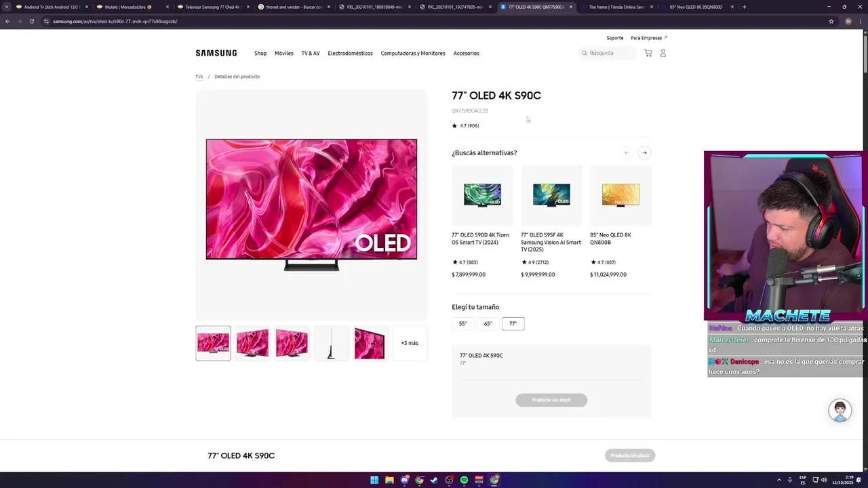Screen dimensions: 868x488
Task: Open OBS Studio from taskbar
Action: point(449,480)
